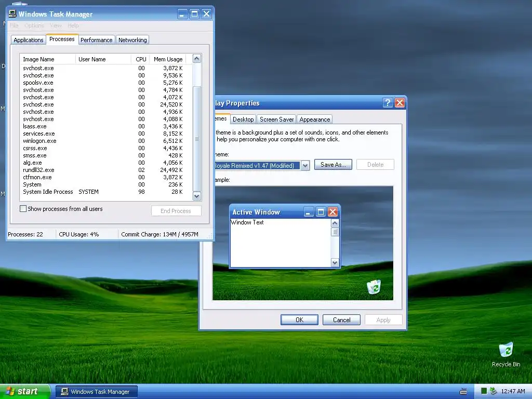Click the Window Text preview area
Viewport: 532px width, 399px height.
[280, 243]
